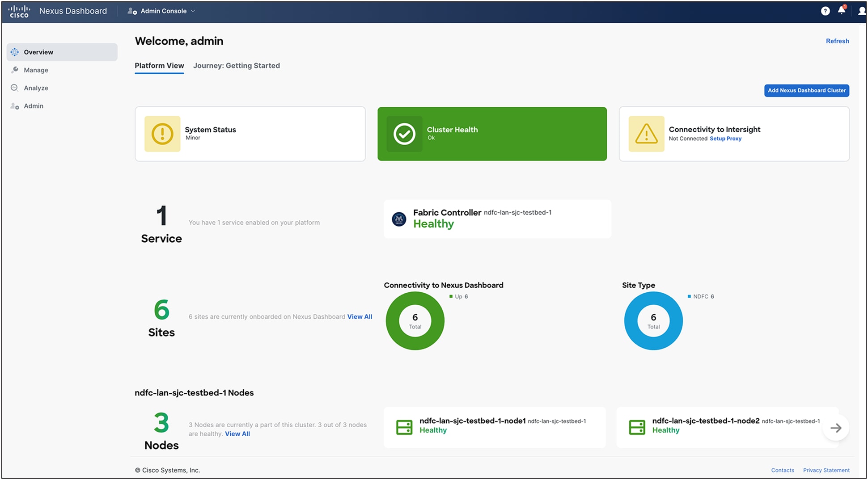Open the Contacts footer link

coord(783,470)
